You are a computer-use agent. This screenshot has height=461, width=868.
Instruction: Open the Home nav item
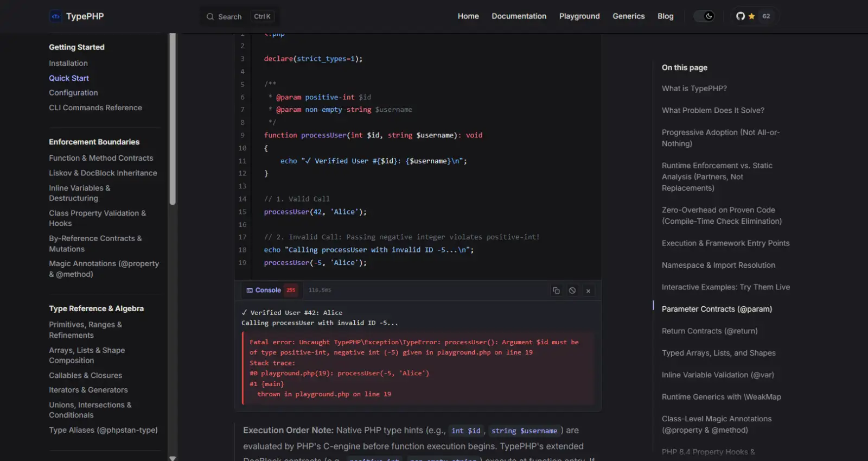coord(468,16)
